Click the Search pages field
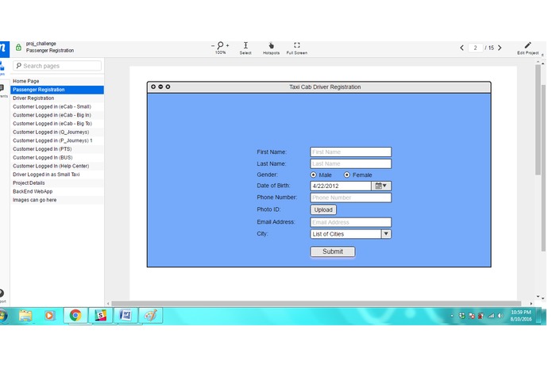Image resolution: width=552 pixels, height=392 pixels. click(57, 66)
